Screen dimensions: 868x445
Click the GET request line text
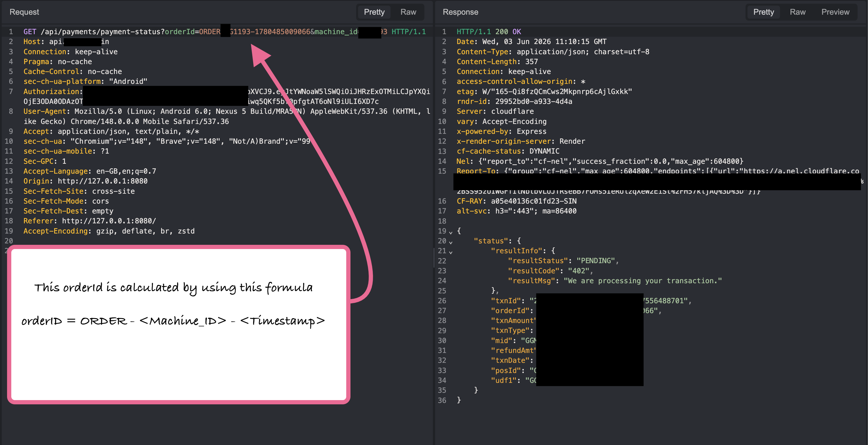tap(224, 32)
